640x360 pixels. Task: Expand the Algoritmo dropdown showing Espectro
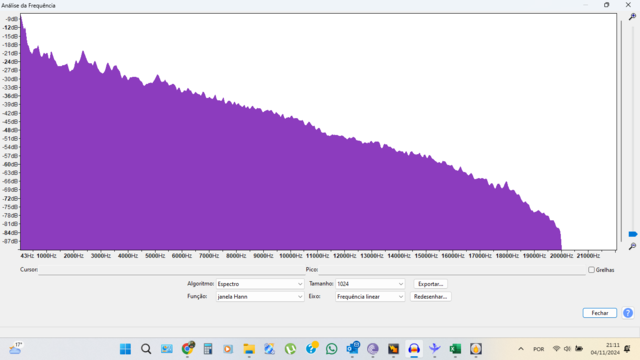pyautogui.click(x=260, y=284)
